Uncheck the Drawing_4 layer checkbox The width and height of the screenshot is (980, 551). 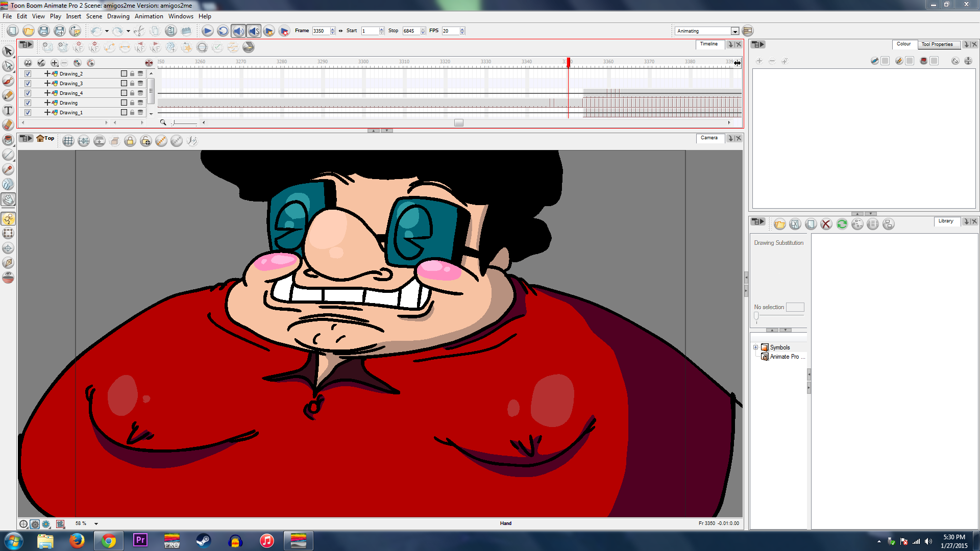pos(28,93)
